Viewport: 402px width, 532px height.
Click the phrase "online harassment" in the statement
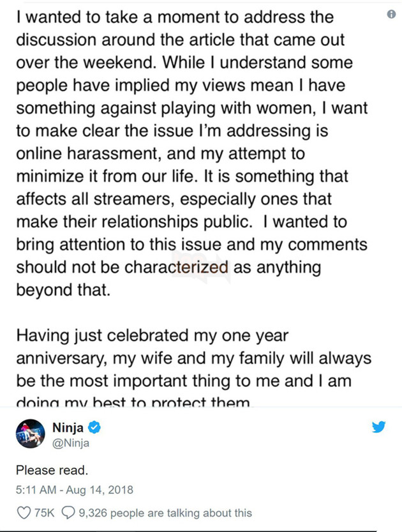(89, 153)
